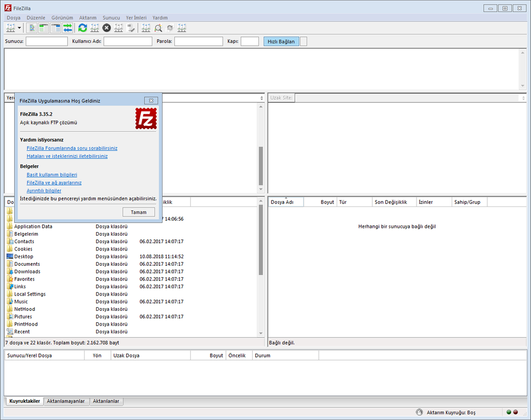Click the Favorites star folder icon

pos(10,279)
